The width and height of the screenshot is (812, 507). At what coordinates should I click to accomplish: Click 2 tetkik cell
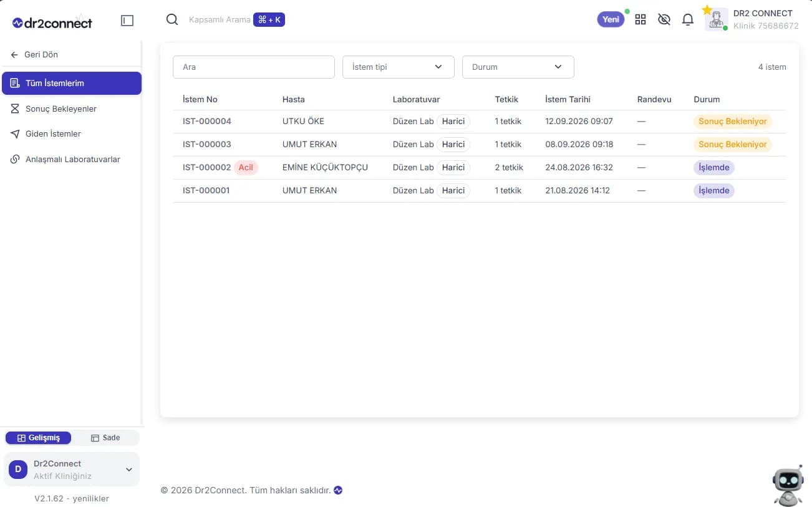(509, 167)
